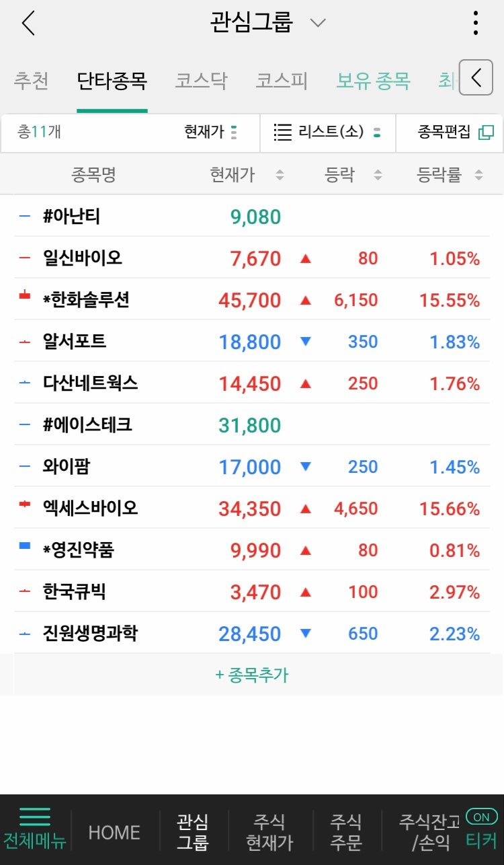504x865 pixels.
Task: Click the 리스트(소) list view icon
Action: click(x=283, y=132)
